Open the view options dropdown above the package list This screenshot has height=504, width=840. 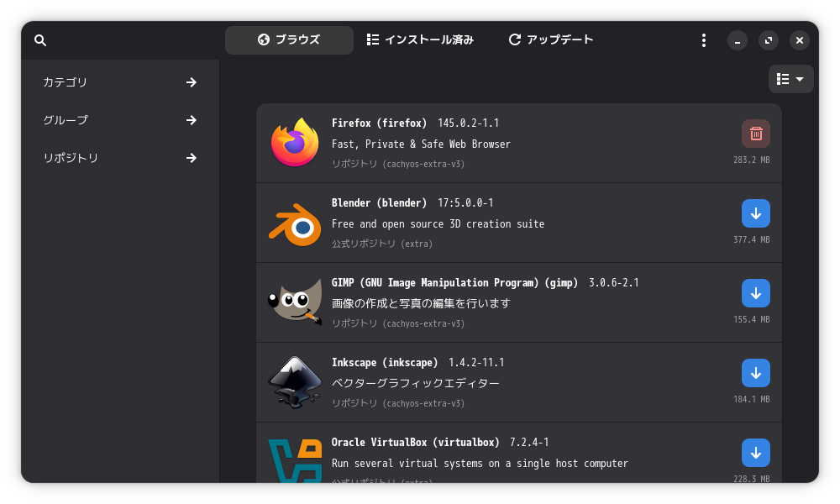(x=790, y=79)
